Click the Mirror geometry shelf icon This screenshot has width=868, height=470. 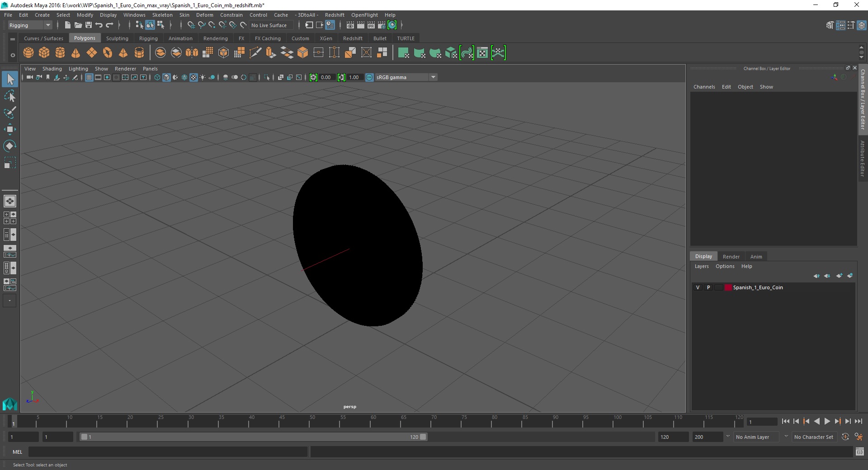point(192,53)
